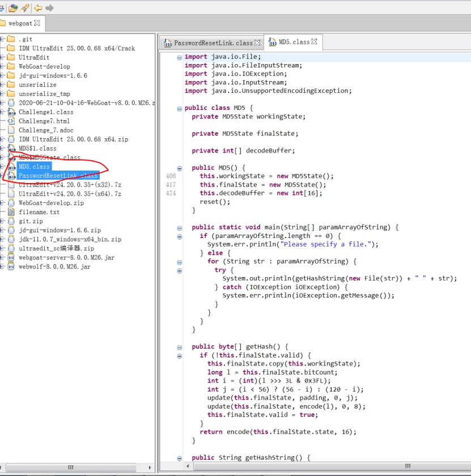Click line number 408 in the gutter
Screen dimensions: 471x476
click(171, 176)
